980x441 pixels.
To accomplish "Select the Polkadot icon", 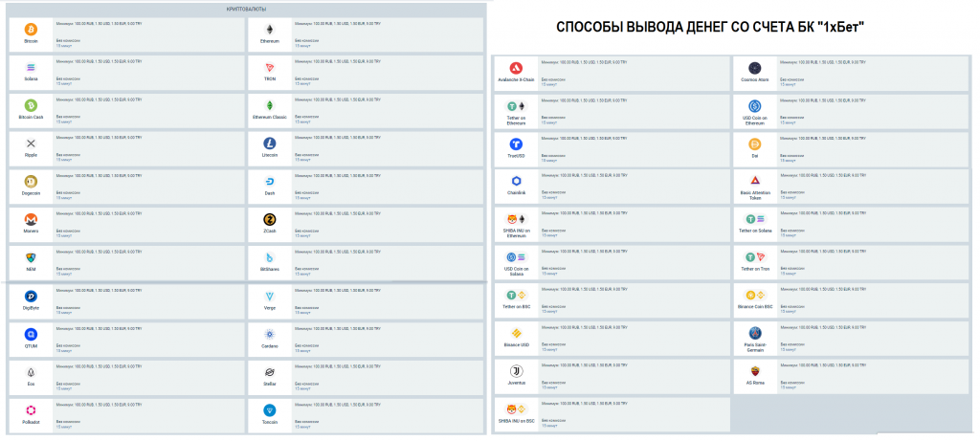I will click(x=31, y=408).
